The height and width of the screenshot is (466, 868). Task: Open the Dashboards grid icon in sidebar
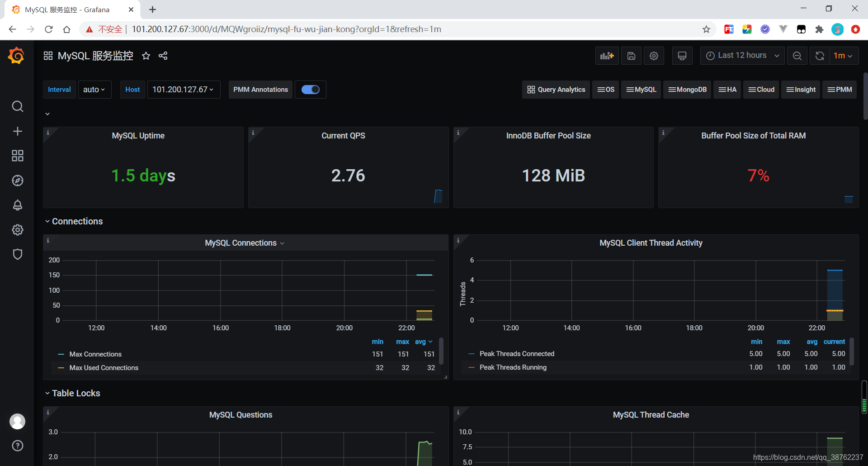coord(18,156)
